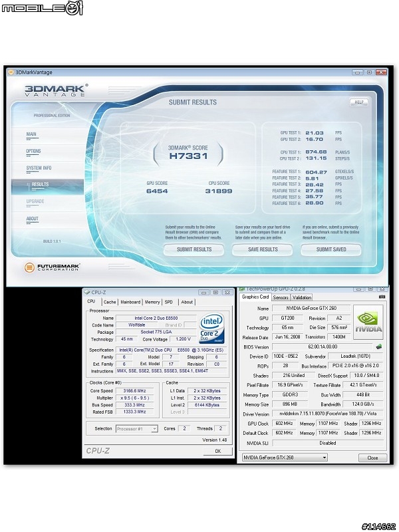Click the CPU Name field Intel Core 2 Duo E8500

point(156,319)
